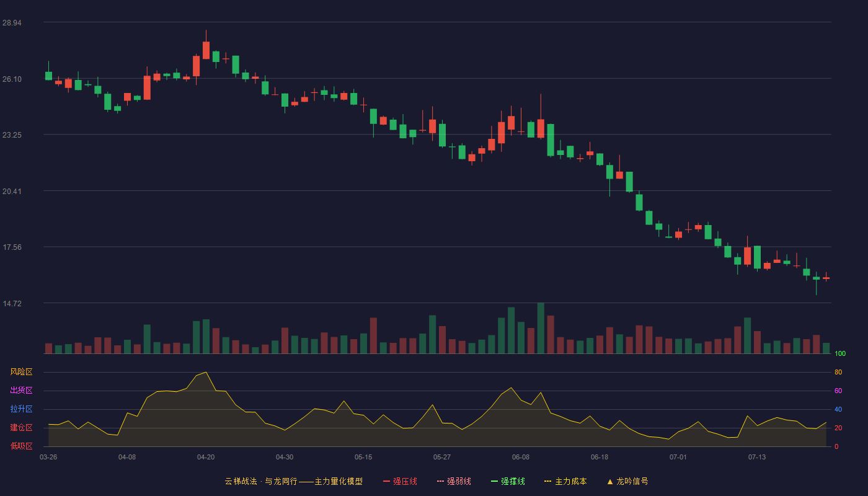
Task: Click the 20.41 price axis label
Action: [x=12, y=192]
